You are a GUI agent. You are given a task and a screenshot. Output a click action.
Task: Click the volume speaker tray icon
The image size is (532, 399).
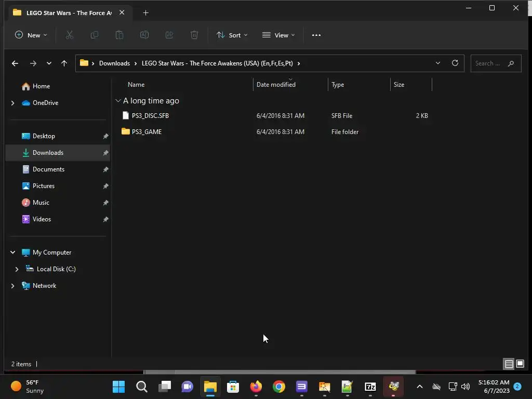(x=465, y=387)
